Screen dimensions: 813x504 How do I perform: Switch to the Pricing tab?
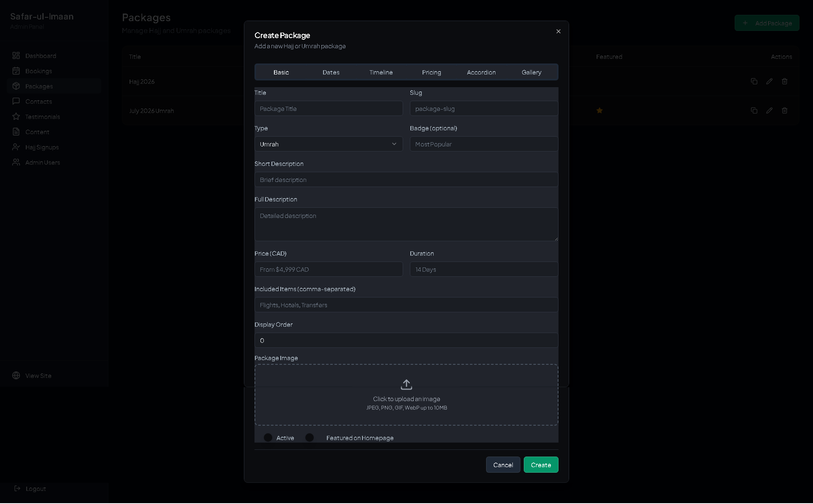(x=431, y=72)
